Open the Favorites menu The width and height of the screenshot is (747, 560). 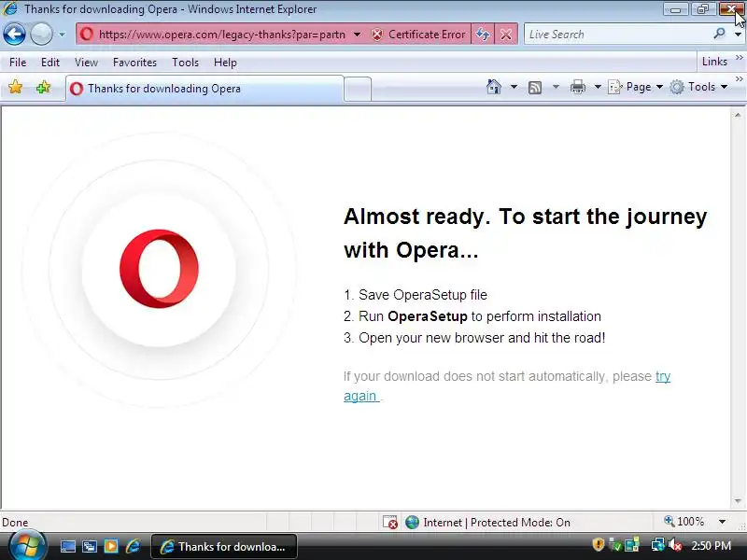tap(134, 63)
